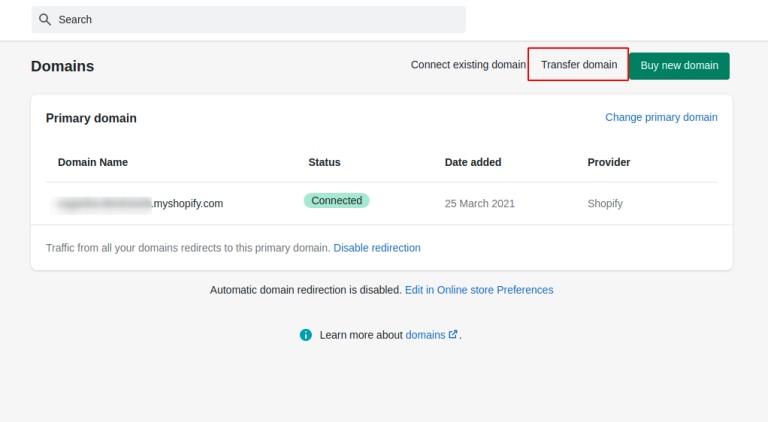The image size is (768, 422).
Task: Click the Domain Name column header
Action: point(93,162)
